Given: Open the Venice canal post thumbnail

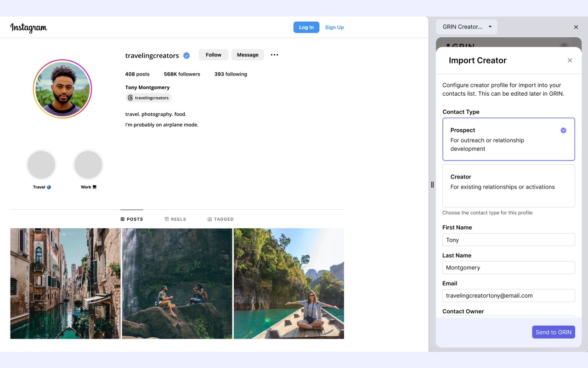Looking at the screenshot, I should click(x=65, y=284).
